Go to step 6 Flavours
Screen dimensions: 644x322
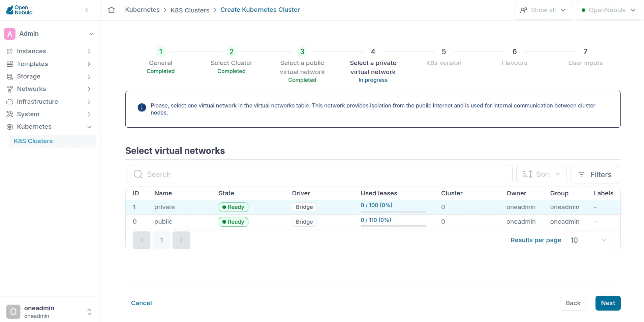tap(515, 57)
